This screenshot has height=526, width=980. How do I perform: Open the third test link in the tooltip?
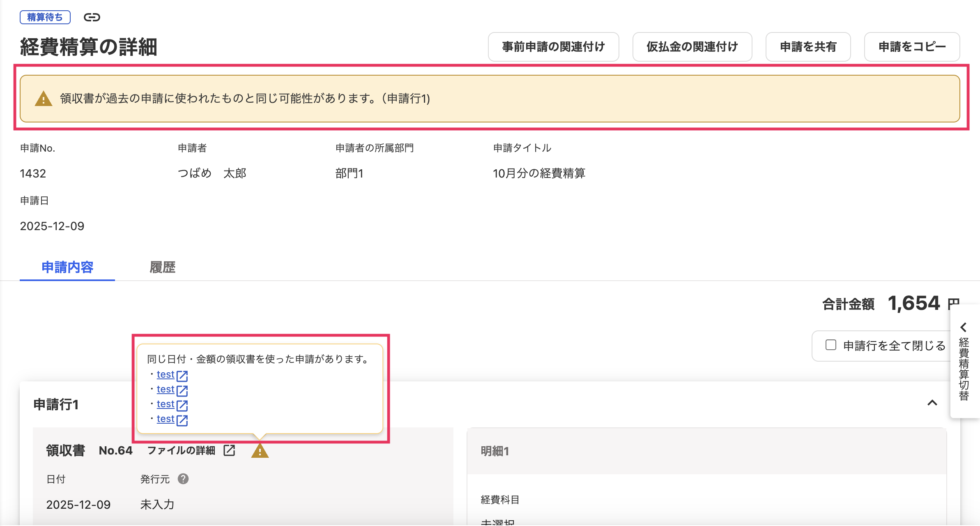click(166, 404)
